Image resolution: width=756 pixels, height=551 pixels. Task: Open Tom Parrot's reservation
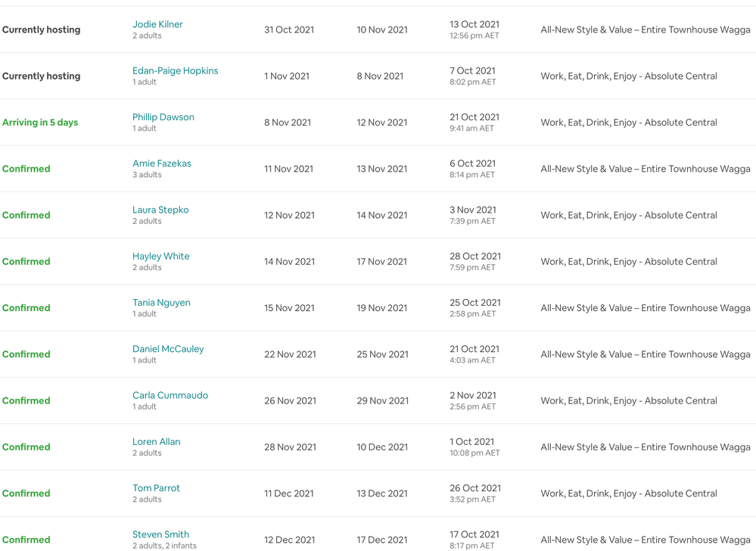coord(156,488)
